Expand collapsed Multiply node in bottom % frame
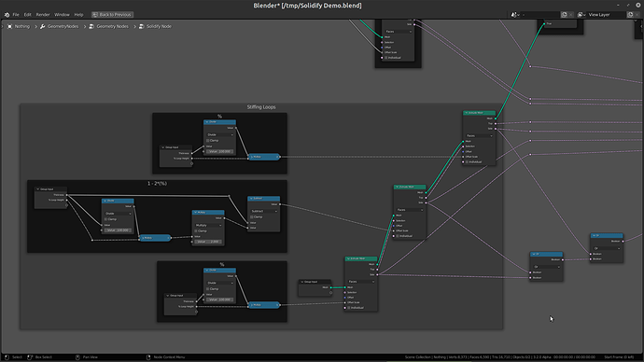644x362 pixels. [252, 305]
